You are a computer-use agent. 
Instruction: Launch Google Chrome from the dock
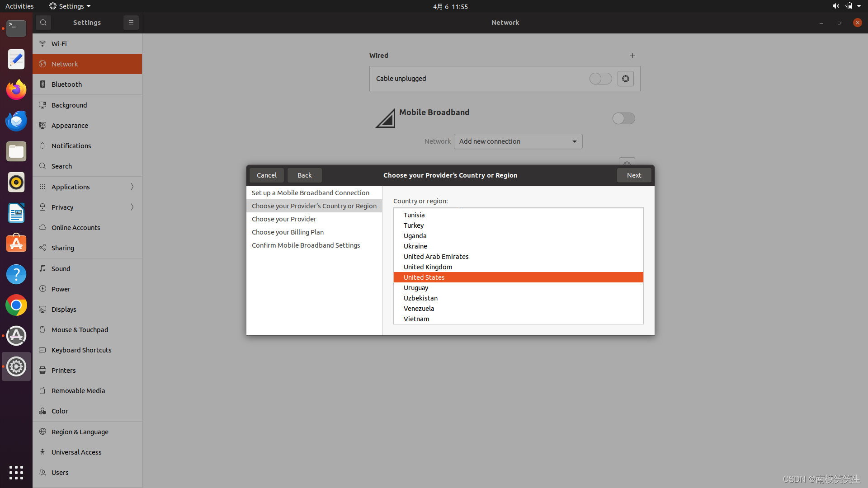[16, 305]
